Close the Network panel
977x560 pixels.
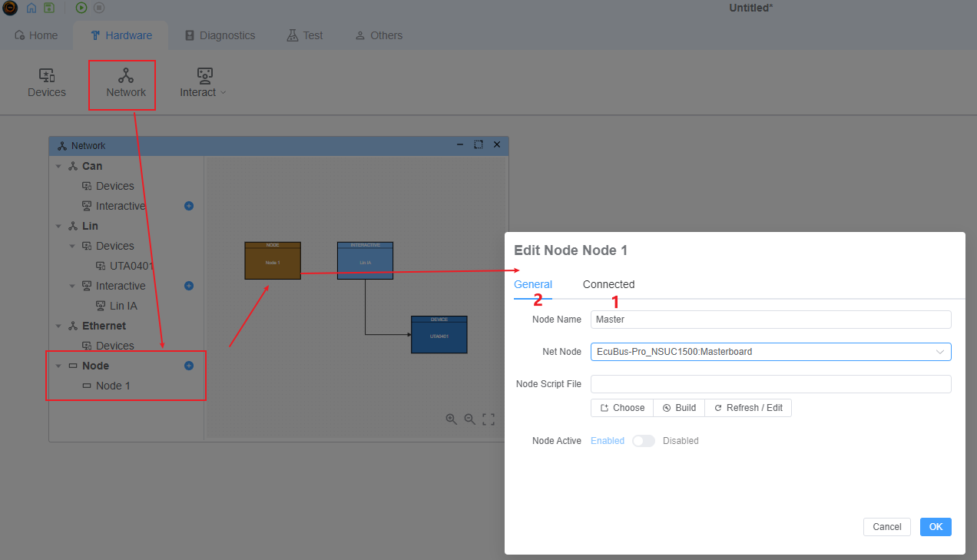[x=497, y=144]
